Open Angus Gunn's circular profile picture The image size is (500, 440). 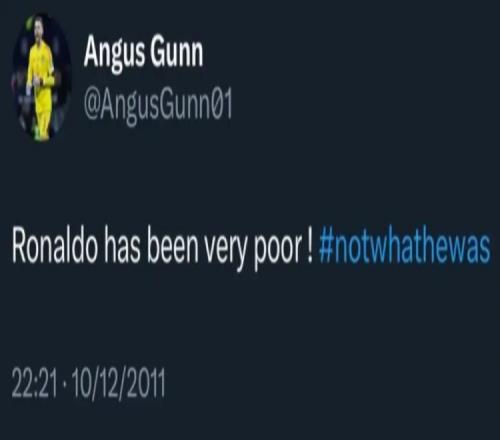point(41,78)
